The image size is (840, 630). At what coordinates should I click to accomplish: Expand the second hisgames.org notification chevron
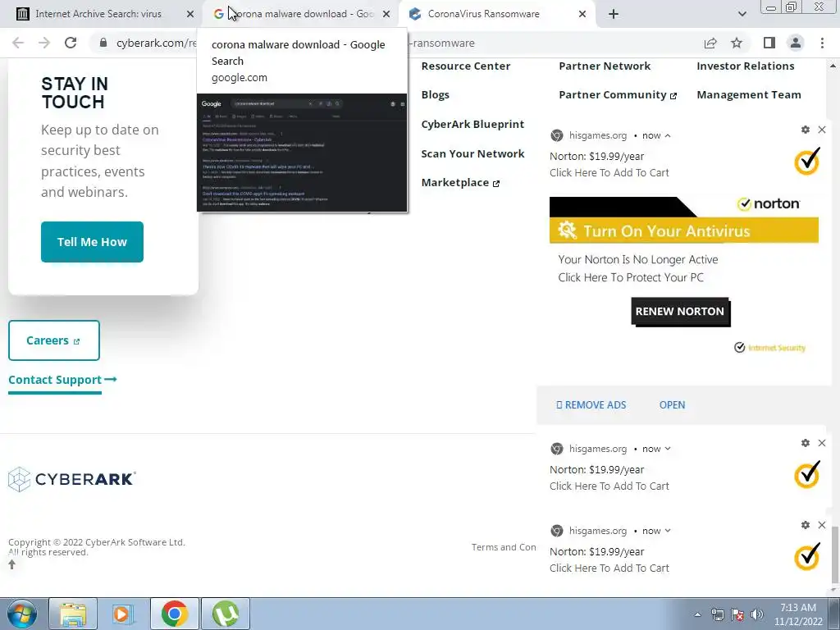[x=668, y=449]
